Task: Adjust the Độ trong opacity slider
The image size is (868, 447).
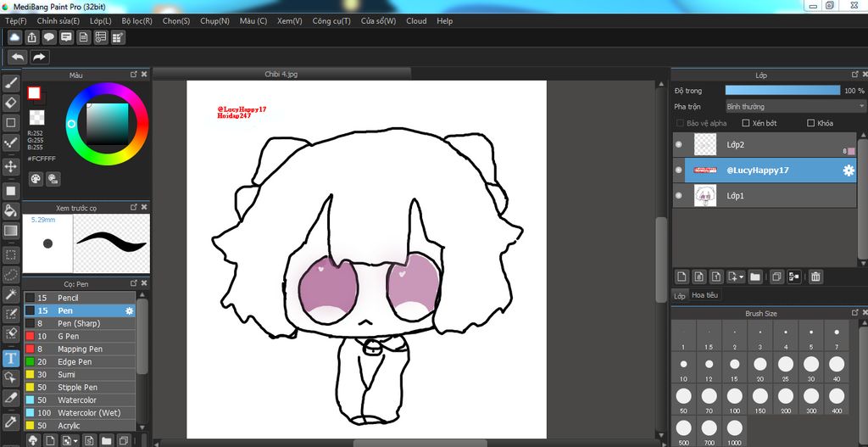Action: (782, 90)
